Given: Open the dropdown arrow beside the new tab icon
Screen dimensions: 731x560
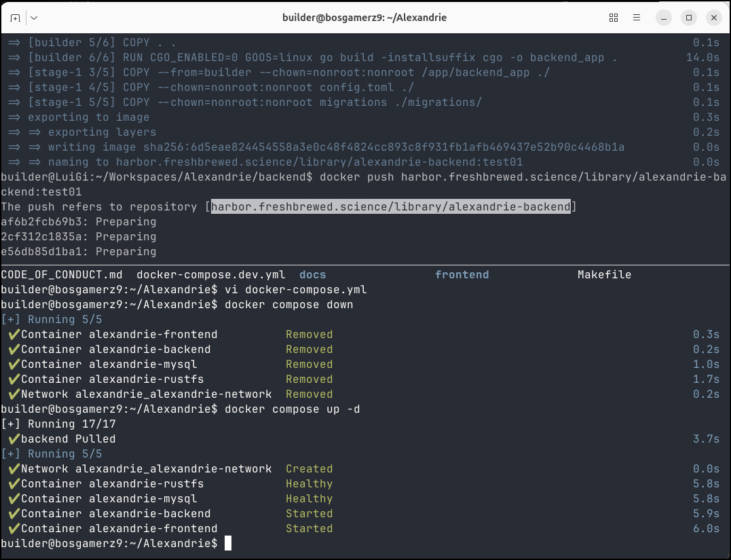Looking at the screenshot, I should click(34, 18).
